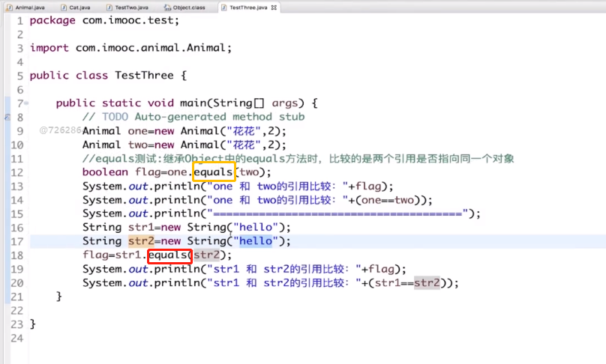
Task: Click equals in flag=str1.equals line
Action: coord(168,255)
